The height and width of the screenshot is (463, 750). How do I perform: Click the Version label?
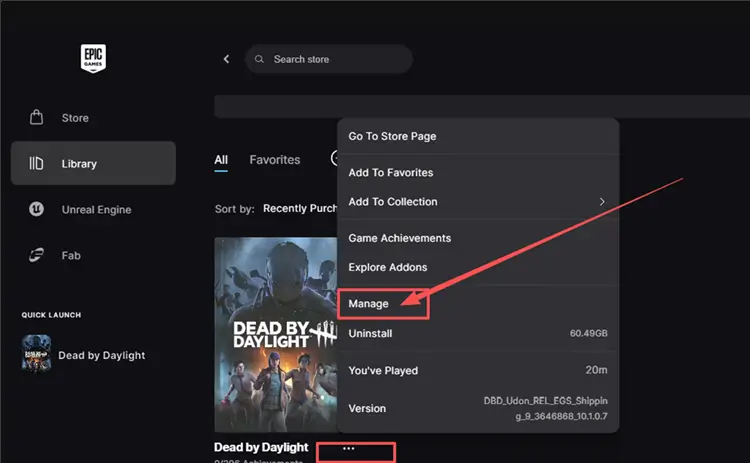point(367,408)
